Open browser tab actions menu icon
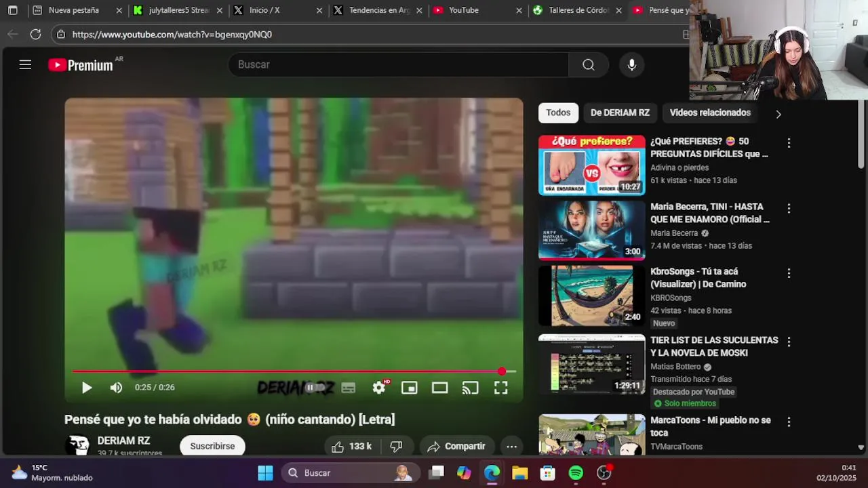868x488 pixels. tap(12, 10)
